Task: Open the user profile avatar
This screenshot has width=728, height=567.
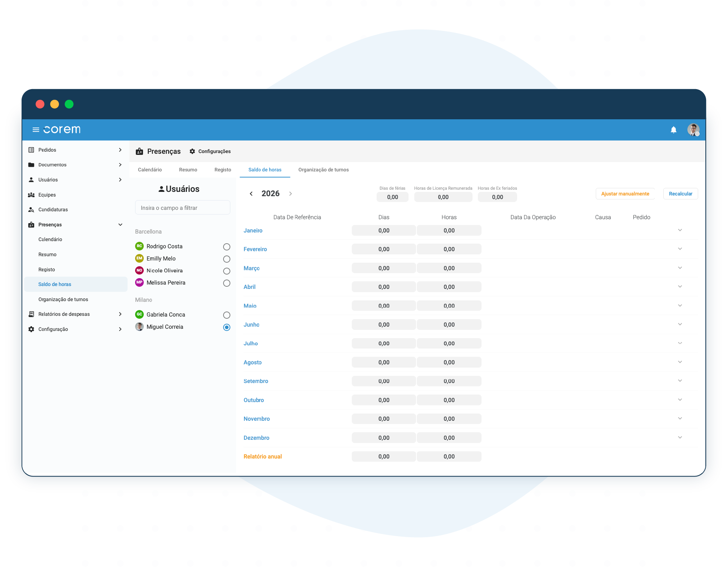Action: (x=693, y=130)
